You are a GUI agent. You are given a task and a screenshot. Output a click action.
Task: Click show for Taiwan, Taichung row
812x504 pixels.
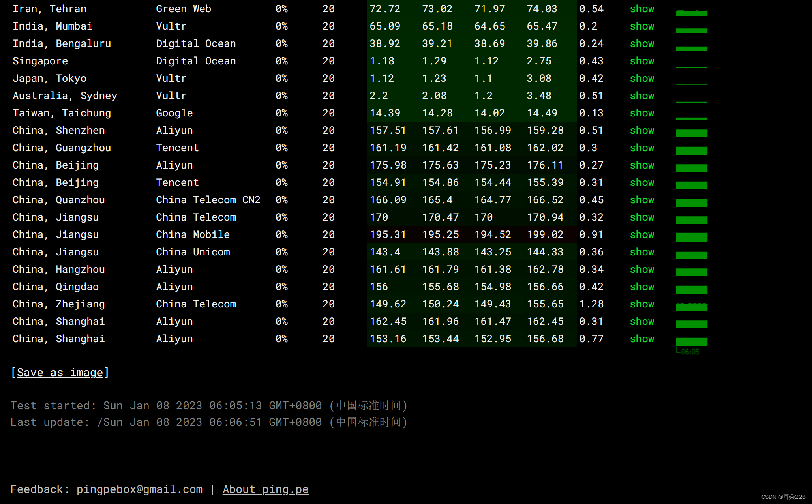pos(642,113)
